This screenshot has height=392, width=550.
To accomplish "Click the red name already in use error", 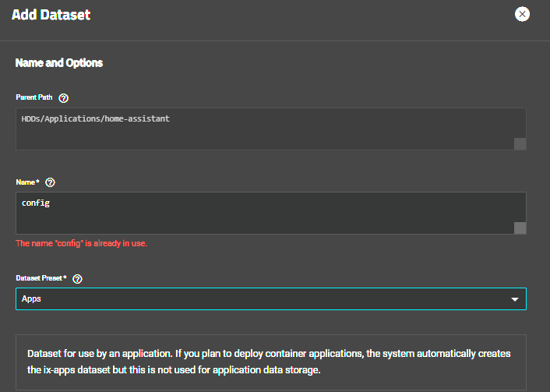I will 82,243.
